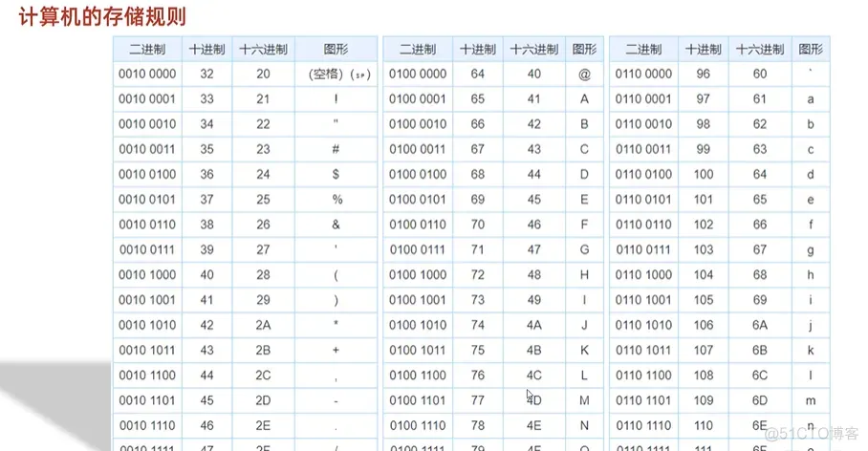
Task: Select the uppercase K character cell
Action: point(585,351)
